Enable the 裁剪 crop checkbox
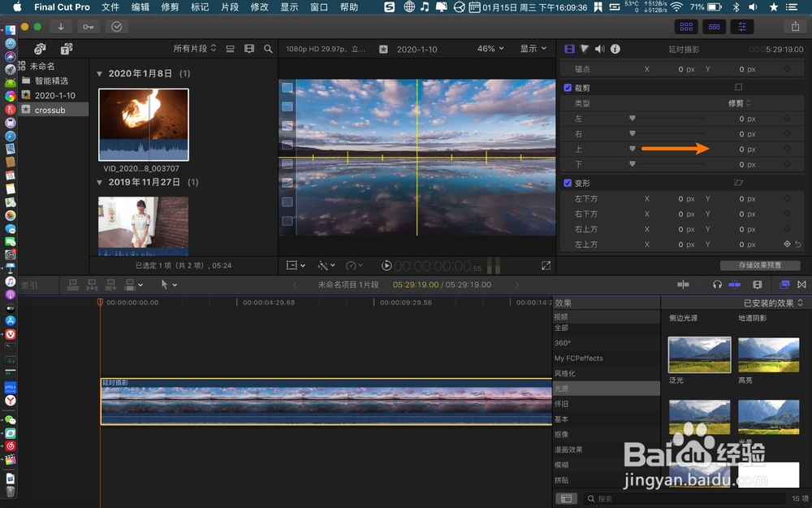The height and width of the screenshot is (508, 812). (x=566, y=88)
